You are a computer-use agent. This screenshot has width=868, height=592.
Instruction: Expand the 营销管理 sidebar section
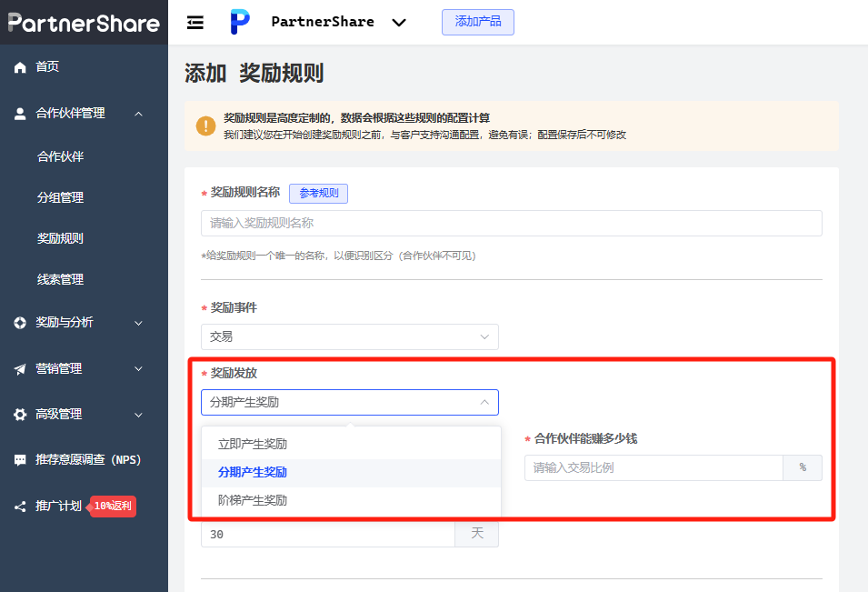pos(138,368)
